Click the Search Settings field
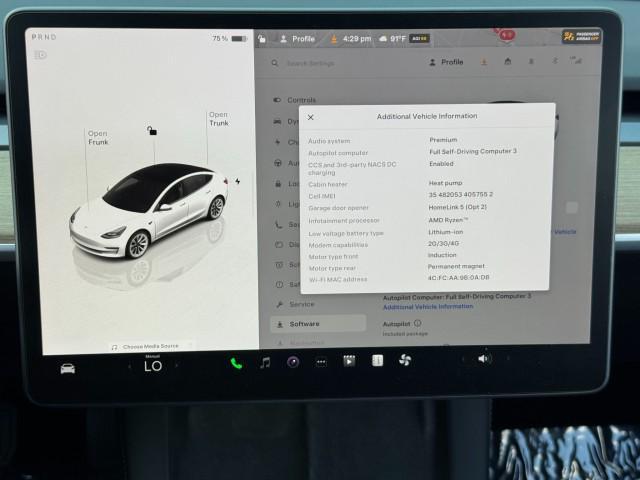The height and width of the screenshot is (480, 640). click(310, 63)
